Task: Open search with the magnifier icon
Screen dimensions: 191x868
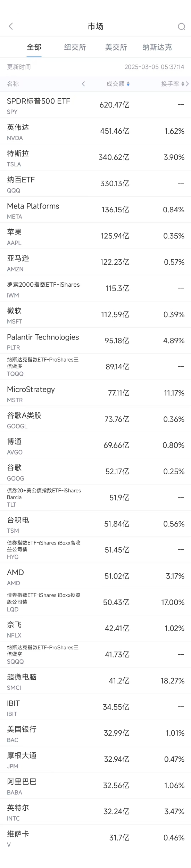Action: click(x=181, y=26)
